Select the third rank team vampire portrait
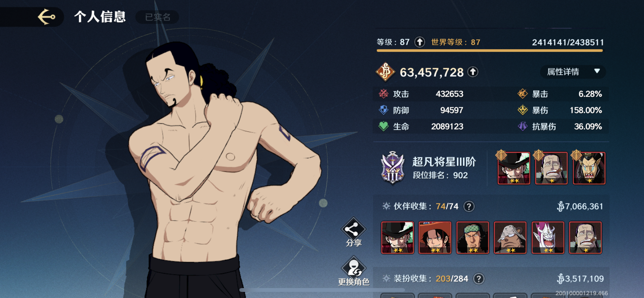 (x=589, y=168)
